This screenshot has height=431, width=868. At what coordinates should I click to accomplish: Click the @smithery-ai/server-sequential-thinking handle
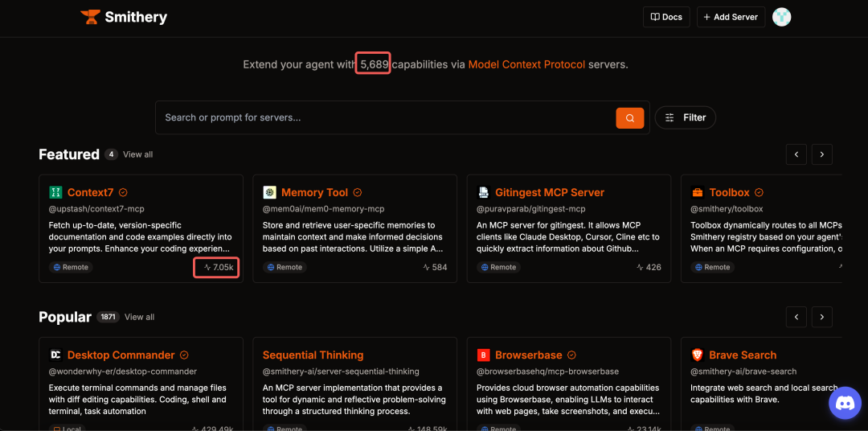pyautogui.click(x=341, y=371)
